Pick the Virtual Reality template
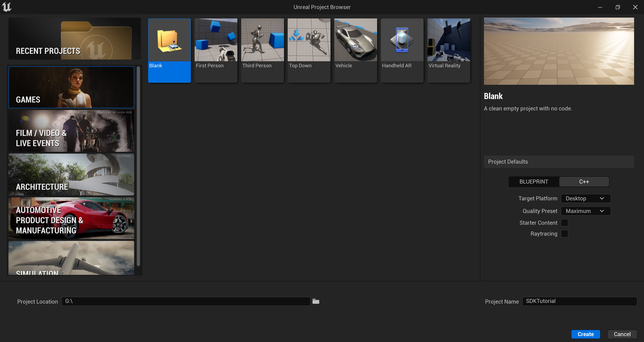 (x=449, y=50)
